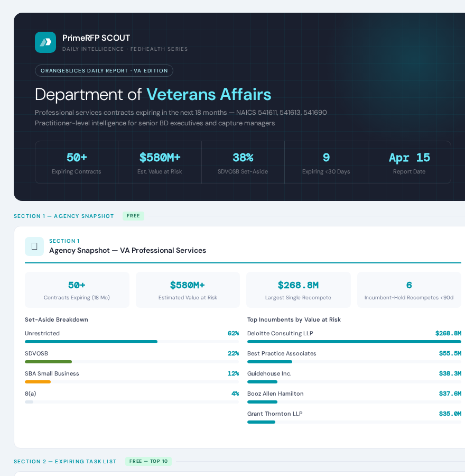Click the Estimated Value at Risk card

tap(188, 290)
